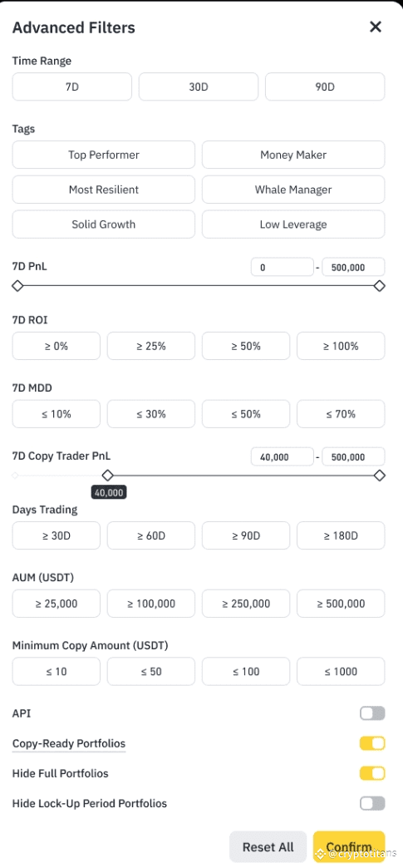
Task: Close the Advanced Filters dialog
Action: pos(376,27)
